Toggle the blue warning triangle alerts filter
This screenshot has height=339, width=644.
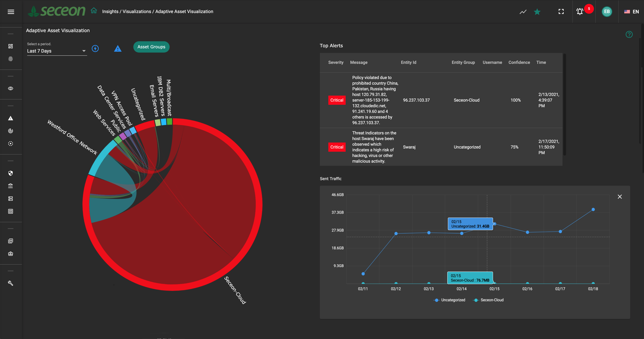point(118,49)
